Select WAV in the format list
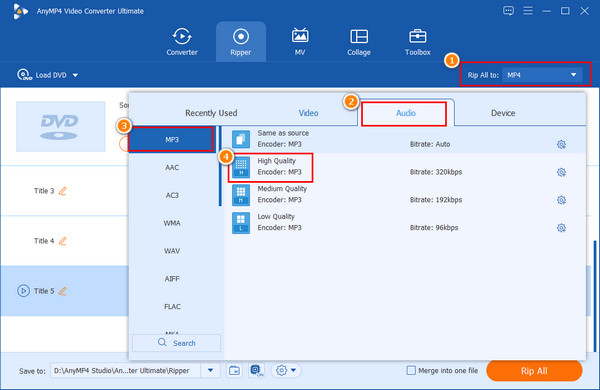 172,251
